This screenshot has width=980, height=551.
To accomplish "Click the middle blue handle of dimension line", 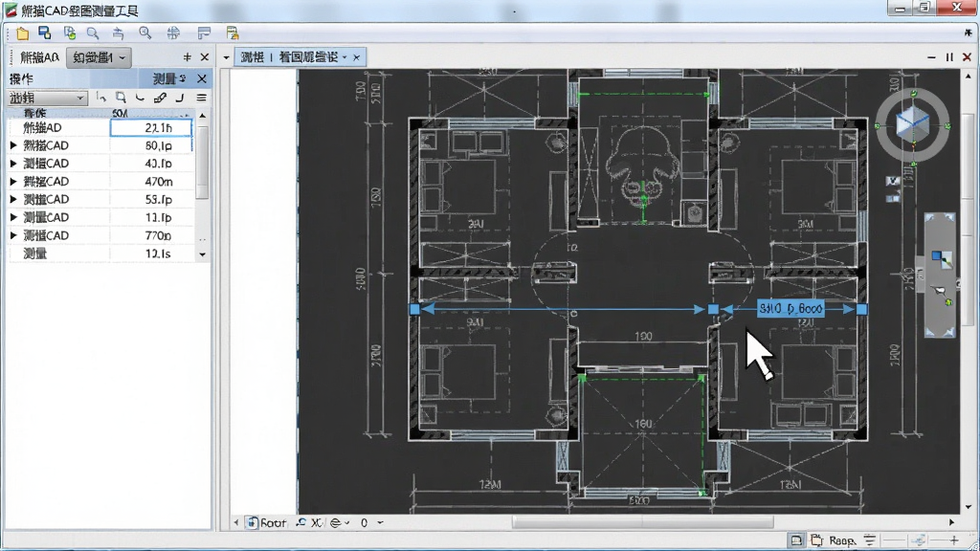I will coord(713,309).
